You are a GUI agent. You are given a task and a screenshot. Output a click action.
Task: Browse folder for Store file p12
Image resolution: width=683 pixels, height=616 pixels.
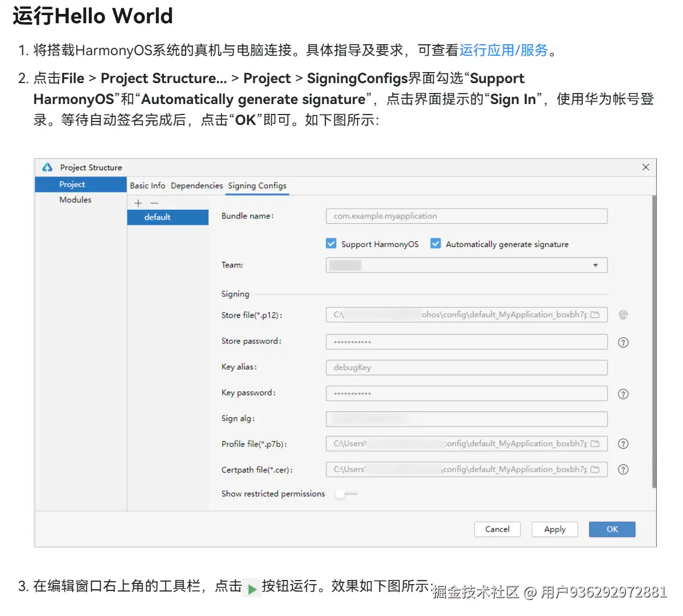(595, 315)
